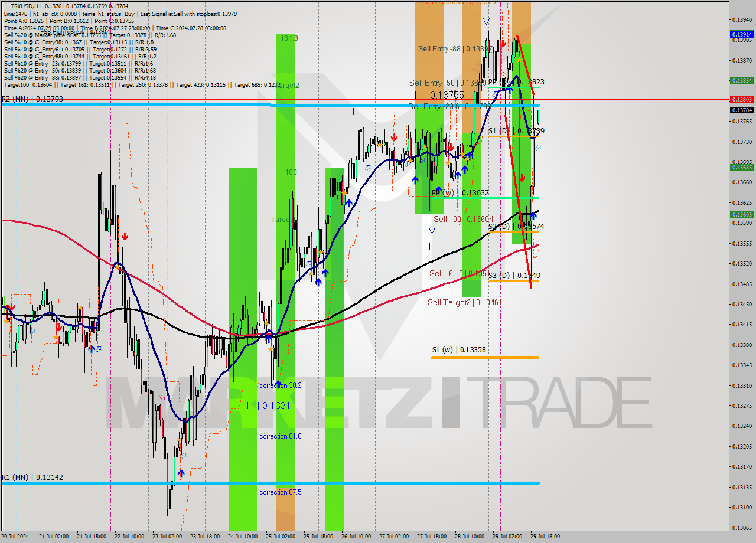
Task: Select the 24 Jul 10:00 time label
Action: (x=242, y=537)
